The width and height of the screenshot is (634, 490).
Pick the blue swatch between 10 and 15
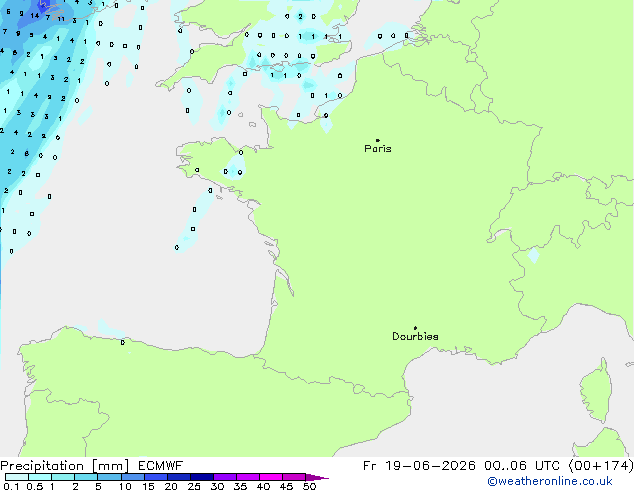click(133, 477)
